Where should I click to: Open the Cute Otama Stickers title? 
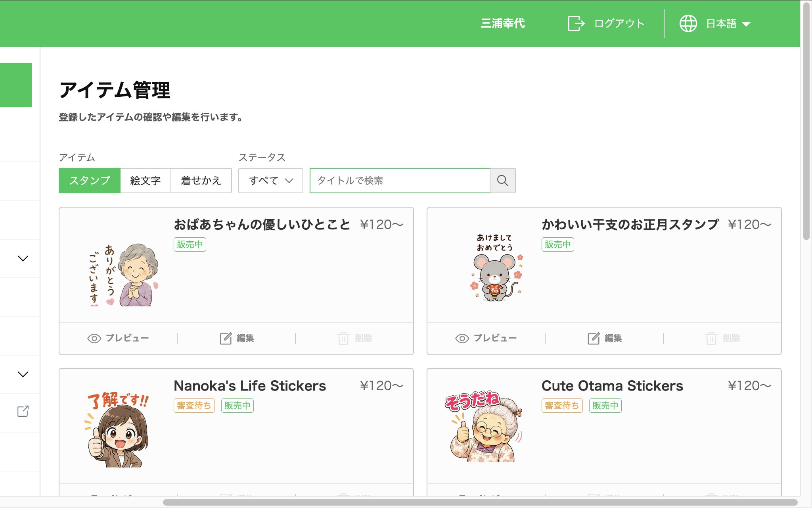612,386
